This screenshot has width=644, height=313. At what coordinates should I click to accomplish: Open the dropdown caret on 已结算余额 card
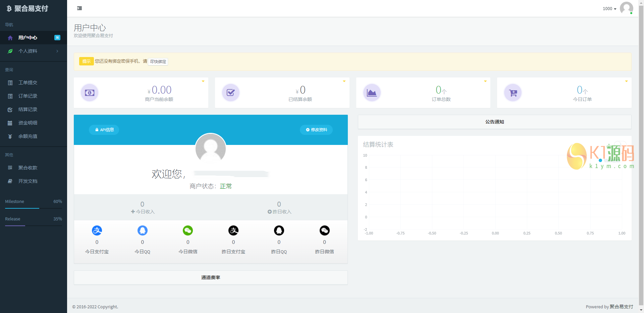point(344,81)
